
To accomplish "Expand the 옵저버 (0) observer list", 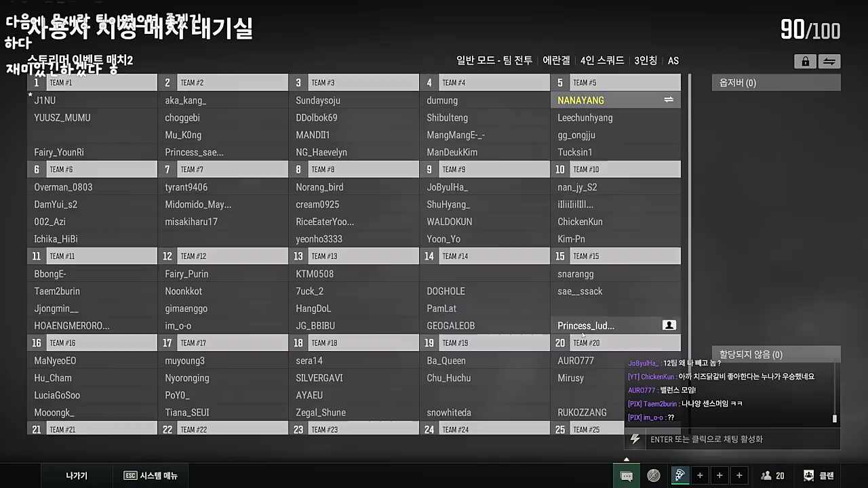I will click(x=776, y=83).
